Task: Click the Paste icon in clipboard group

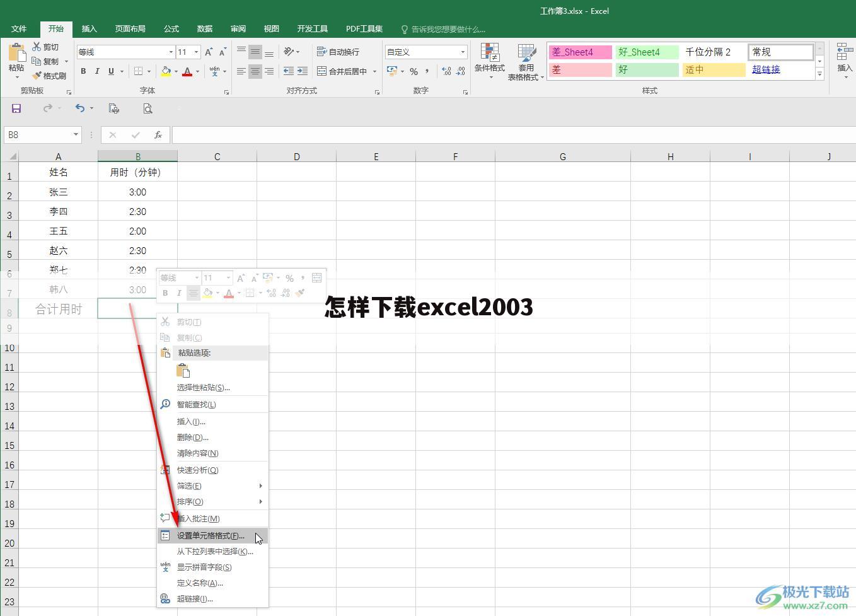Action: coord(16,53)
